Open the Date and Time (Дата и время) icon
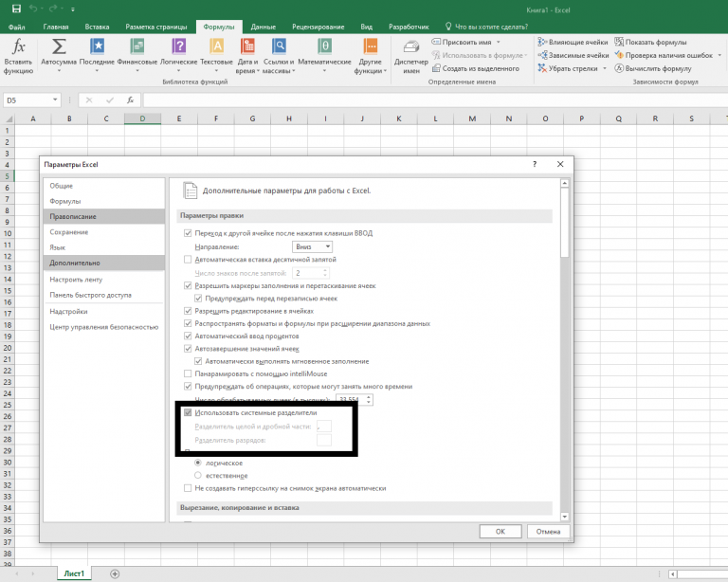The height and width of the screenshot is (582, 728). tap(246, 47)
